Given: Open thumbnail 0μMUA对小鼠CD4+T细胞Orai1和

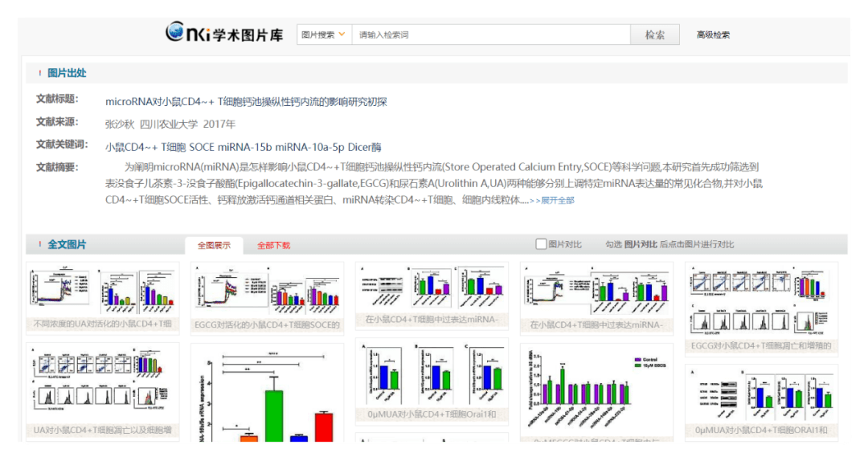Looking at the screenshot, I should pos(432,381).
